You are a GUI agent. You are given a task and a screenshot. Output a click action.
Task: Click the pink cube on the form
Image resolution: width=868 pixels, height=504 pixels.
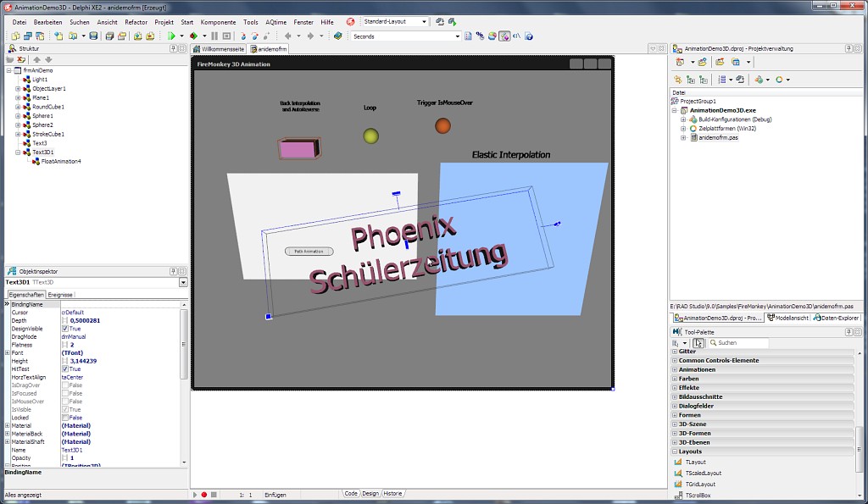point(299,149)
